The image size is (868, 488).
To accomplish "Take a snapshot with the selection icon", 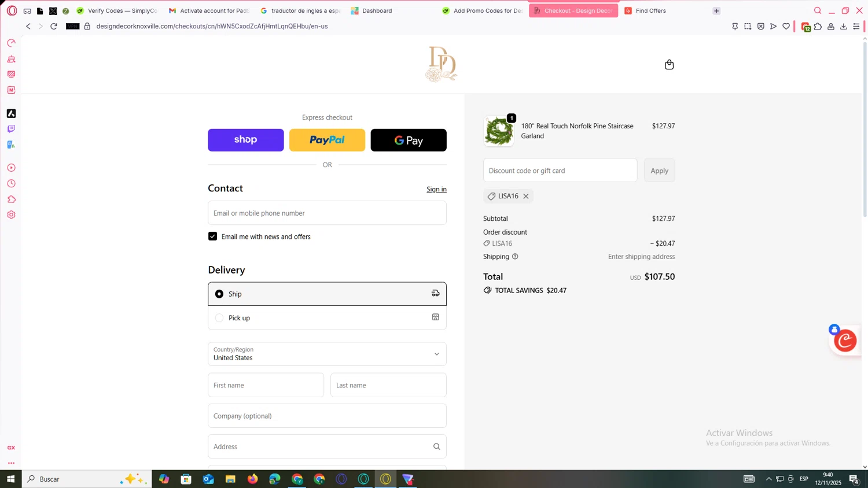I will pos(748,27).
